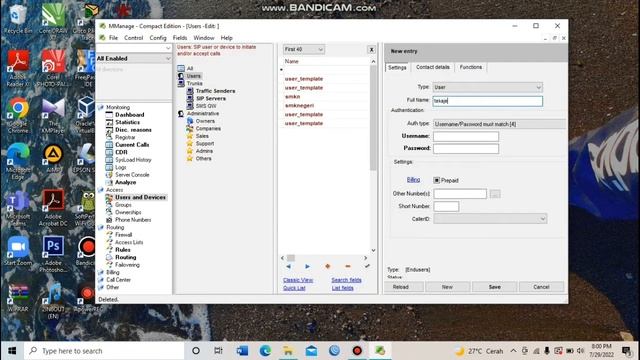Viewport: 640px width, 360px height.
Task: Open the Quick List link
Action: (x=294, y=288)
